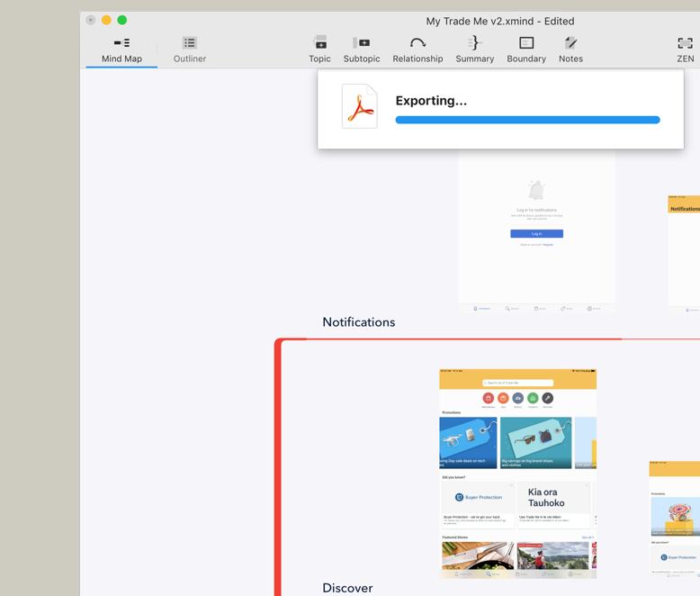
Task: Click the Discover home screen thumbnail
Action: (x=517, y=473)
